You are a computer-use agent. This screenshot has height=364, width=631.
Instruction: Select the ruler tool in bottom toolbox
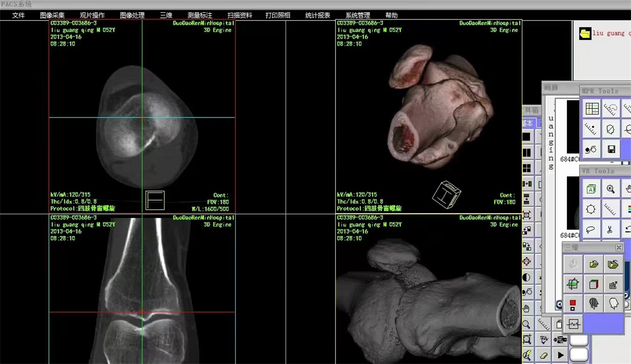544,324
